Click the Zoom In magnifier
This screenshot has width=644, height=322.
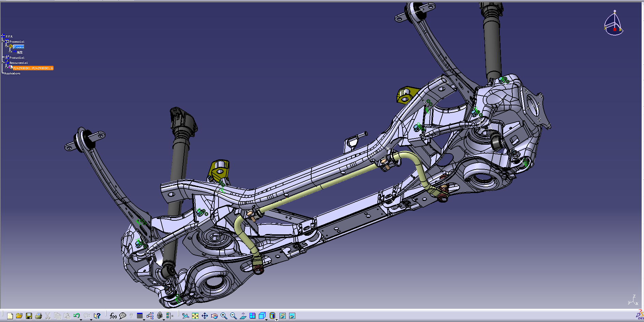click(224, 316)
